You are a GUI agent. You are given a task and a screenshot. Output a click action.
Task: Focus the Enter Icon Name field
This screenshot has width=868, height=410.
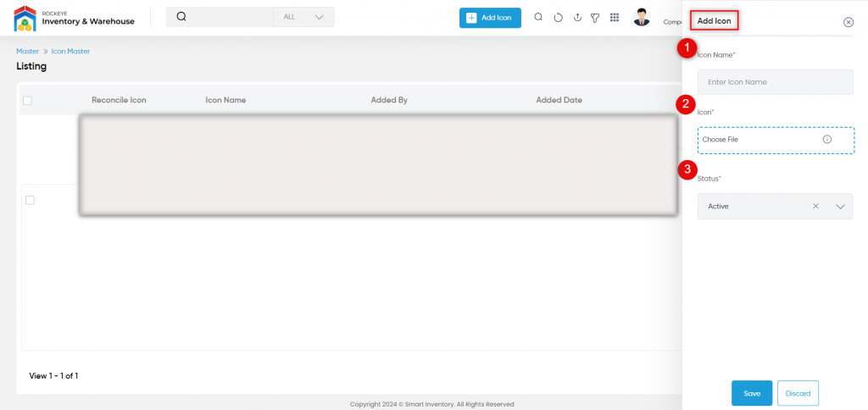point(775,82)
